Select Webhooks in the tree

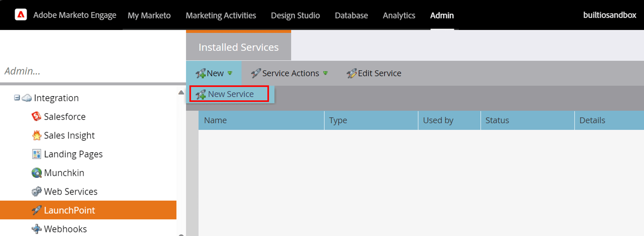pos(65,229)
